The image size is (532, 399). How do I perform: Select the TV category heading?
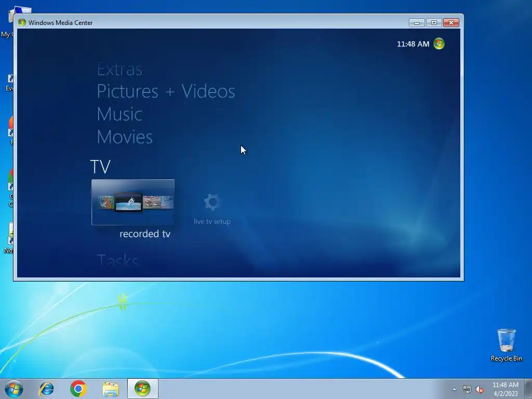[100, 167]
